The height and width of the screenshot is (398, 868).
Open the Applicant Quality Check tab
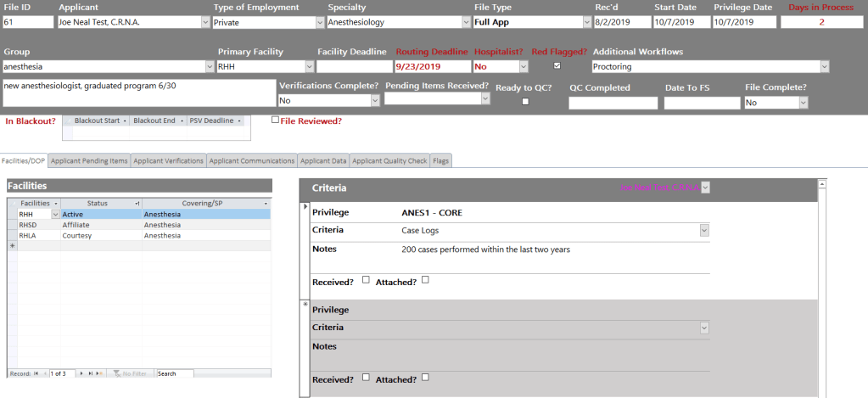pyautogui.click(x=390, y=160)
